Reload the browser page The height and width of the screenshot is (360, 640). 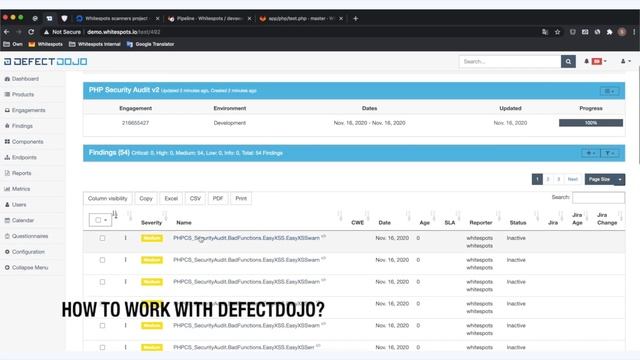(x=31, y=32)
